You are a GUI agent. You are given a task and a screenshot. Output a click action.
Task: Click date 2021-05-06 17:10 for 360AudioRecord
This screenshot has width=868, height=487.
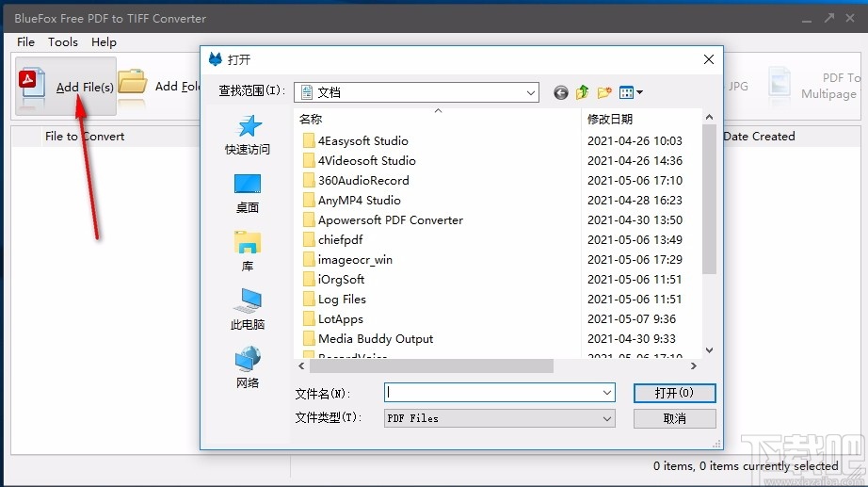[635, 181]
